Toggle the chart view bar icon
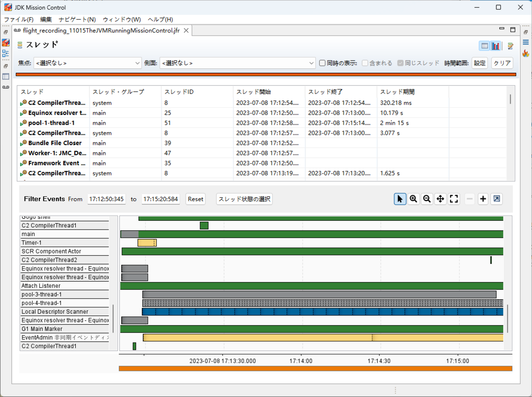This screenshot has height=397, width=532. (x=496, y=46)
